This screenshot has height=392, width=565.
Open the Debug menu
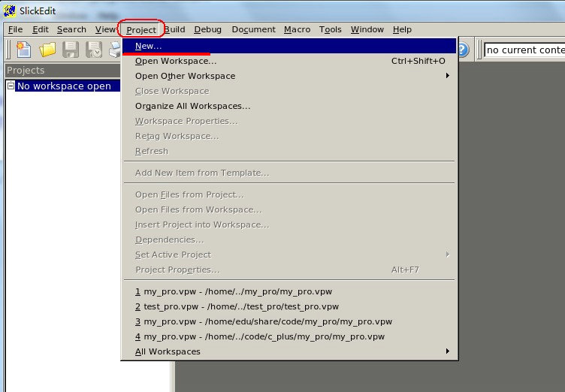tap(207, 29)
